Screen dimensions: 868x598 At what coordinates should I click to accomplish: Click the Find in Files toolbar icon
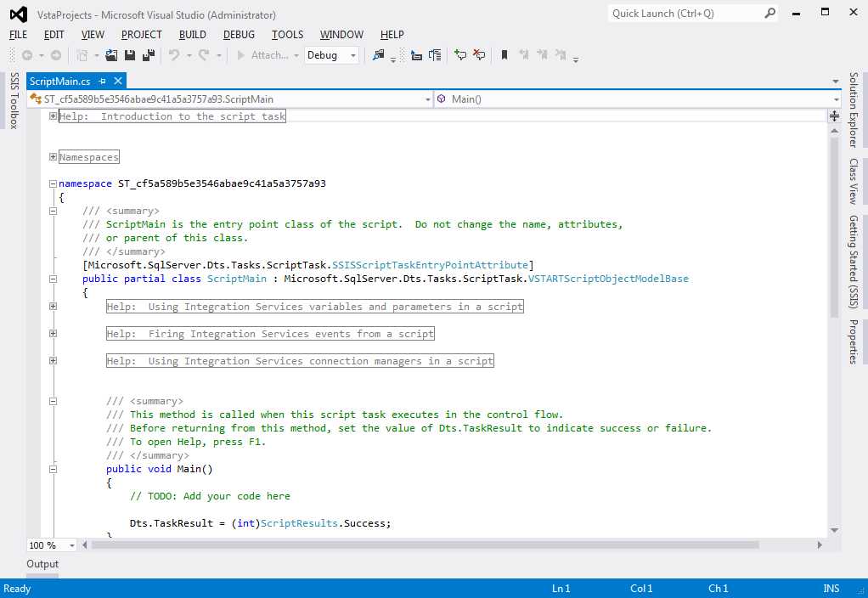tap(379, 55)
